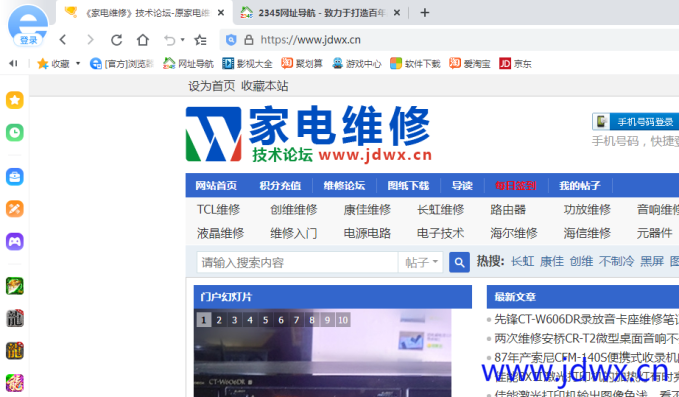Click the undo closed tab icon
679x397 pixels.
pos(169,40)
